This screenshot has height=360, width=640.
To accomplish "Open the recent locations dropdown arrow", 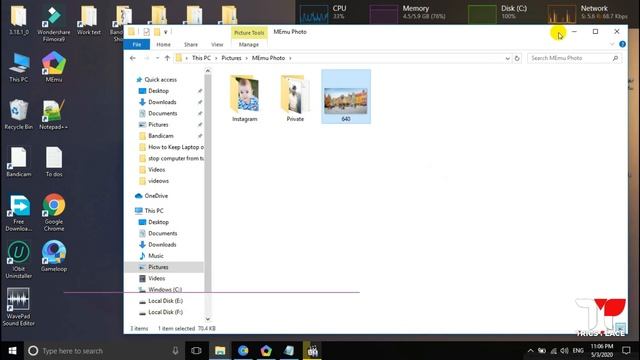I will coord(157,58).
